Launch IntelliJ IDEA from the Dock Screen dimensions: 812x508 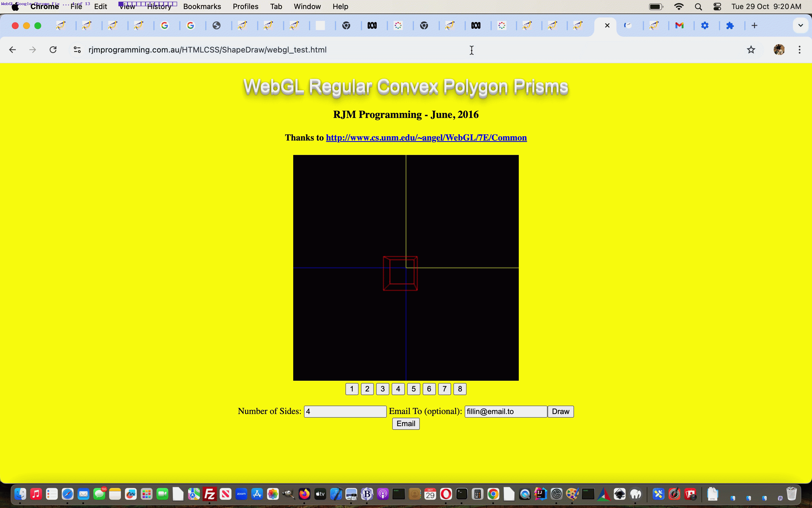click(x=540, y=494)
